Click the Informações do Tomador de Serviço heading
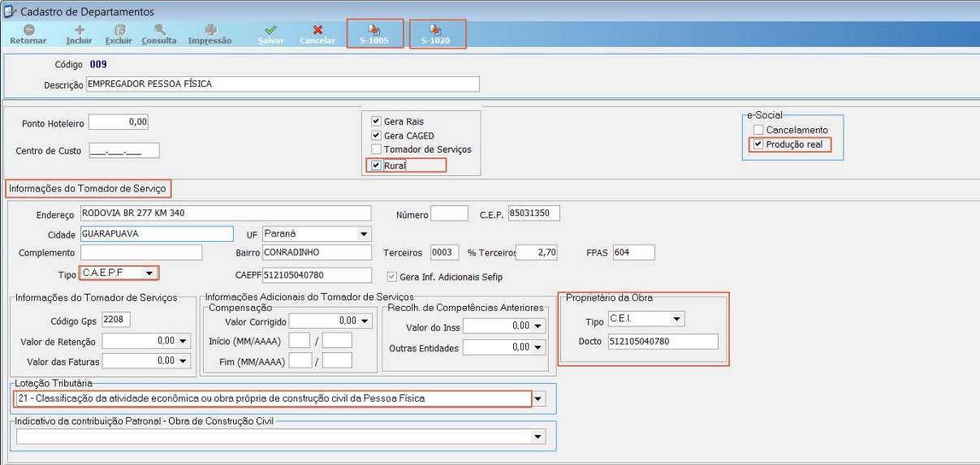 [88, 189]
